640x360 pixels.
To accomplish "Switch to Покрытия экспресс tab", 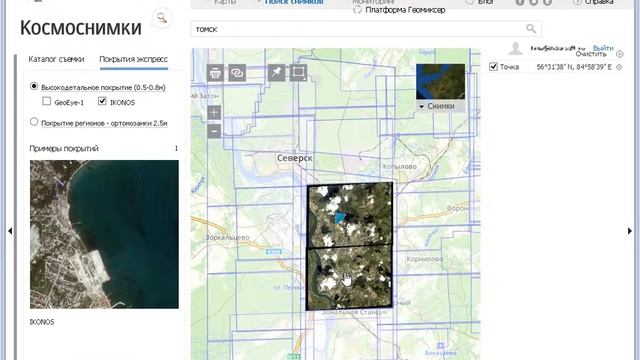I will pyautogui.click(x=133, y=59).
